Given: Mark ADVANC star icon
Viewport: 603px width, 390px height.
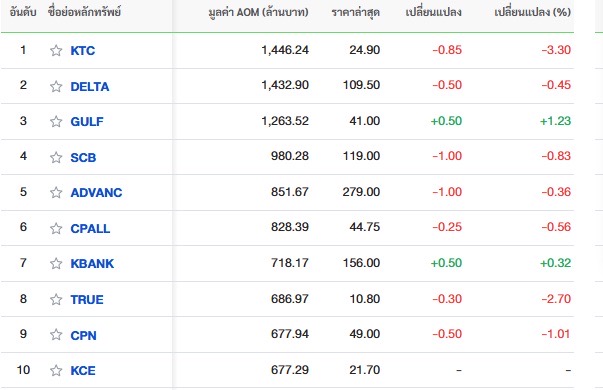Looking at the screenshot, I should [56, 192].
